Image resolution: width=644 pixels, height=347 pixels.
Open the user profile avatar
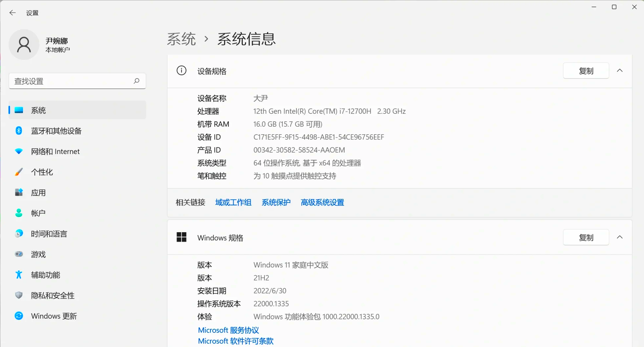click(24, 45)
